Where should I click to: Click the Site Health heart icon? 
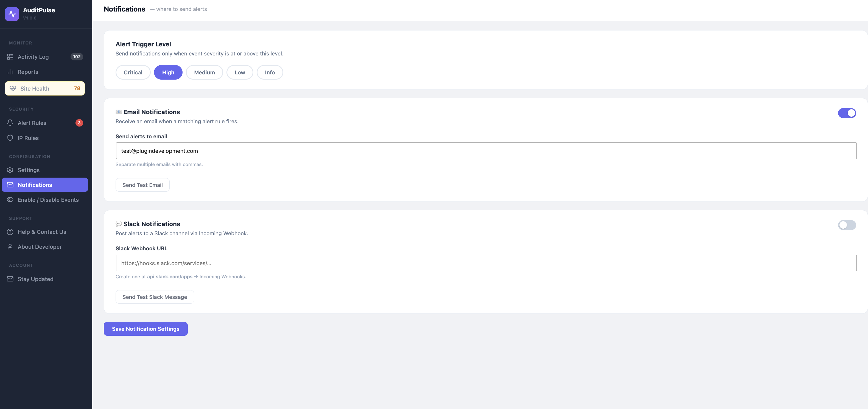click(13, 88)
